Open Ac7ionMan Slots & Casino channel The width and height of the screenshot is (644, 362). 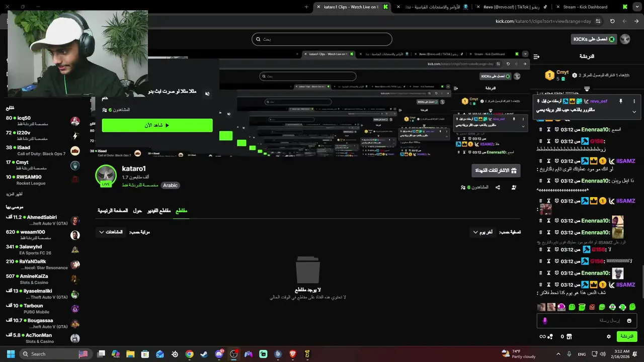43,338
